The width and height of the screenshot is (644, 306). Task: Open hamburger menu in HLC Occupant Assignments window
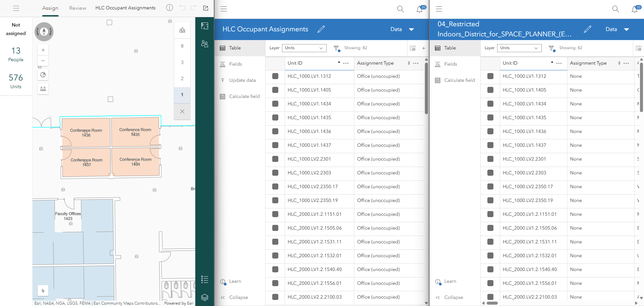224,9
